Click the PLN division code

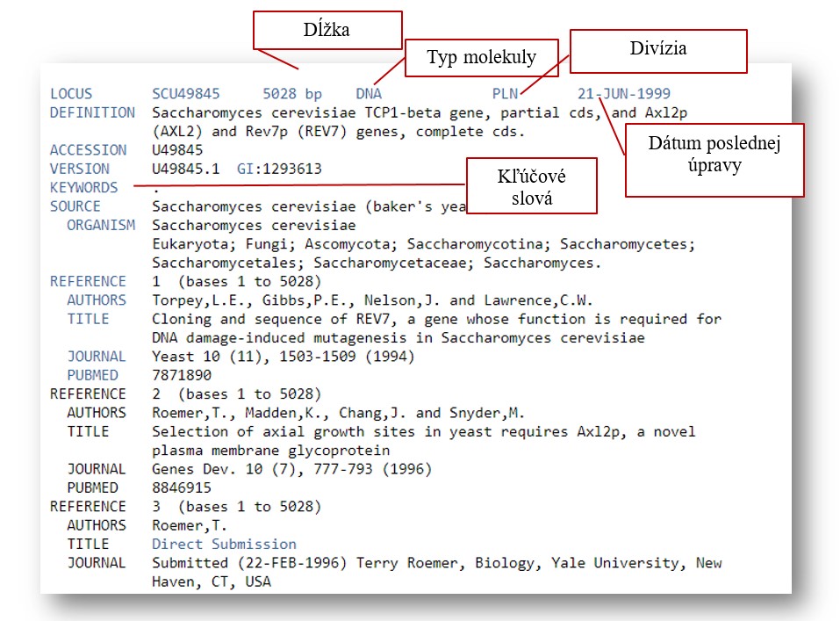click(x=506, y=94)
